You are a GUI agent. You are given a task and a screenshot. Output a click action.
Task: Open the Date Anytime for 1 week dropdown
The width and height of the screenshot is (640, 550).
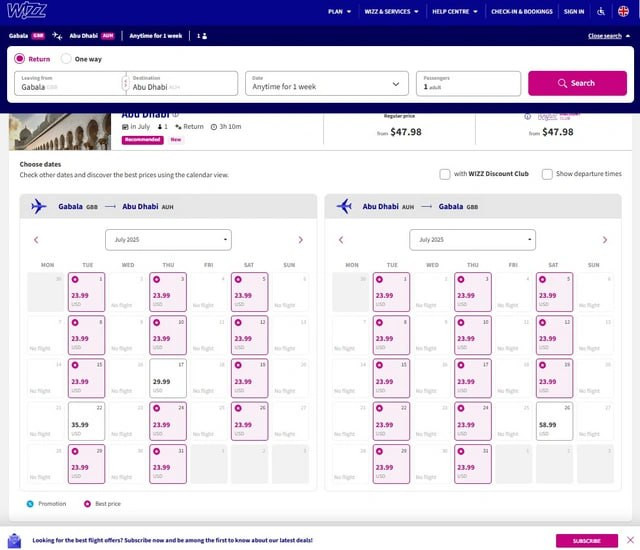click(327, 84)
